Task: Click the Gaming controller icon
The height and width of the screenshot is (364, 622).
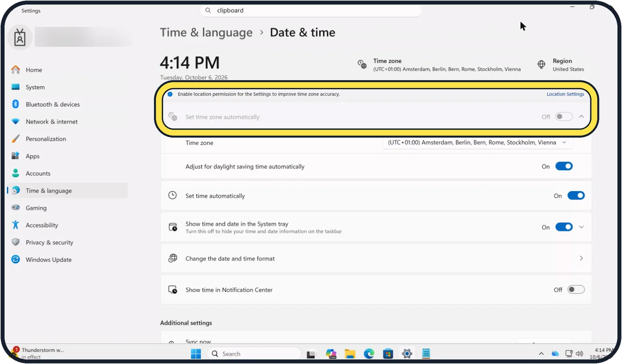Action: coord(16,208)
